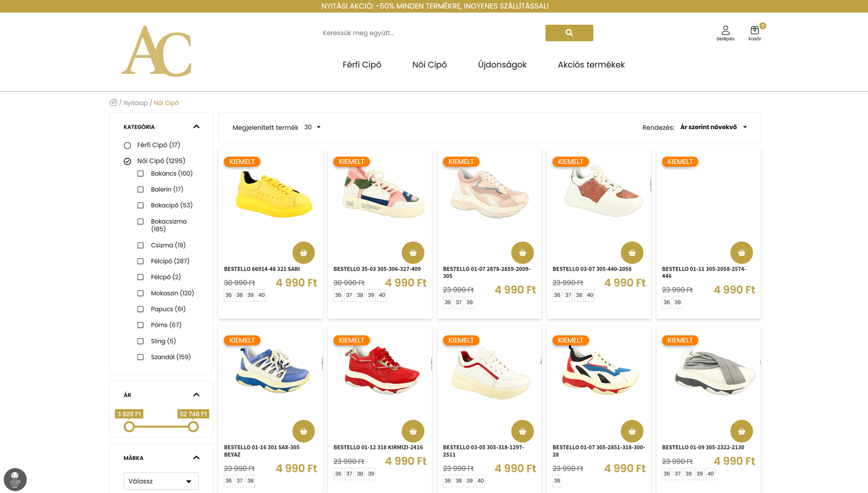Select size 39 for BESTELLO 01-11 305-2058-2574-446
Image resolution: width=868 pixels, height=493 pixels.
pyautogui.click(x=677, y=302)
